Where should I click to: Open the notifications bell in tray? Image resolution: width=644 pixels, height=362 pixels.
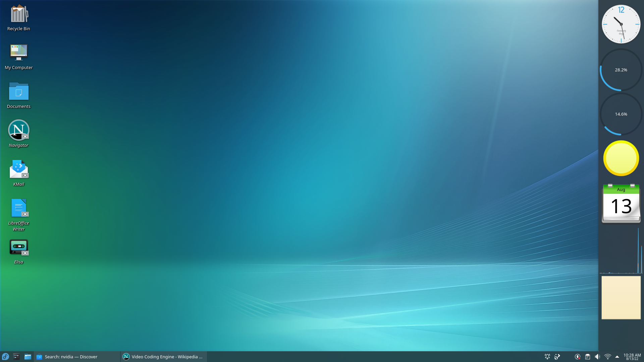point(547,357)
